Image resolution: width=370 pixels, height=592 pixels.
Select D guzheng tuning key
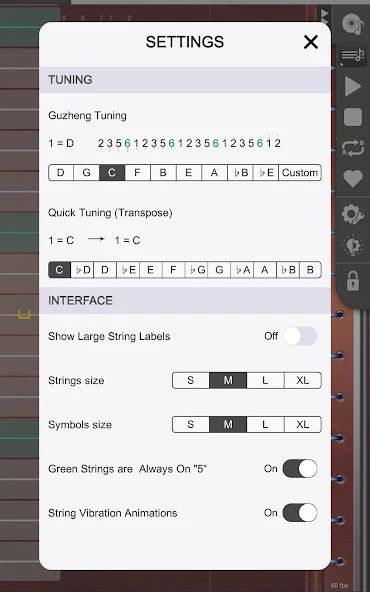61,173
